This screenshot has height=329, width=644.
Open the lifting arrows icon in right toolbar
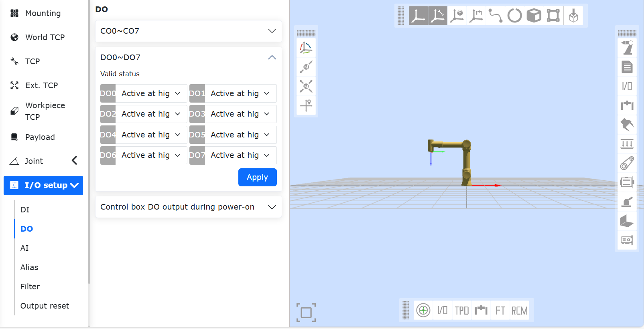coord(627,144)
